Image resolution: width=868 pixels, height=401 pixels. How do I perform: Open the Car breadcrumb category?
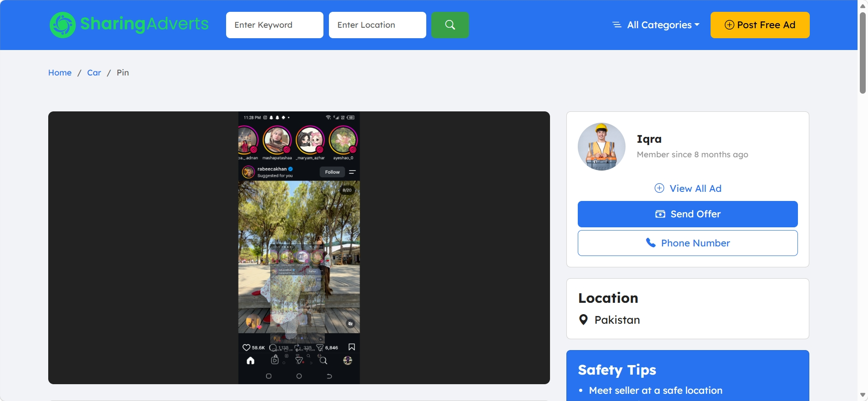click(x=94, y=73)
